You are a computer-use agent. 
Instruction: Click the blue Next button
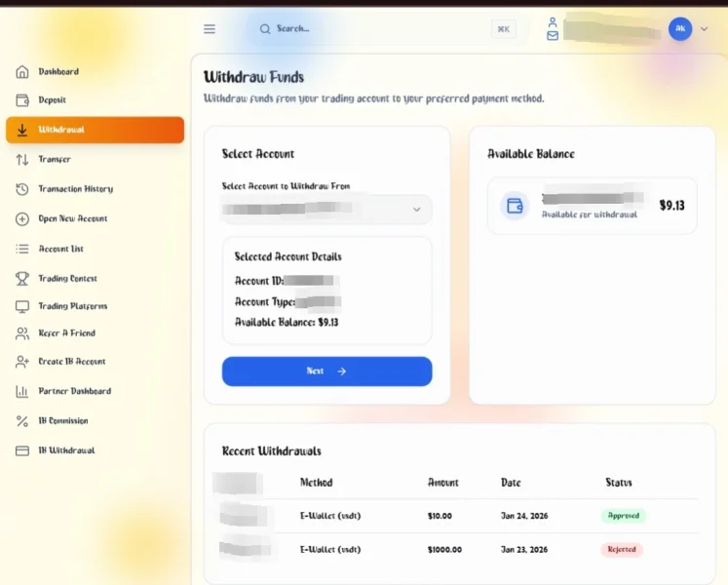326,371
